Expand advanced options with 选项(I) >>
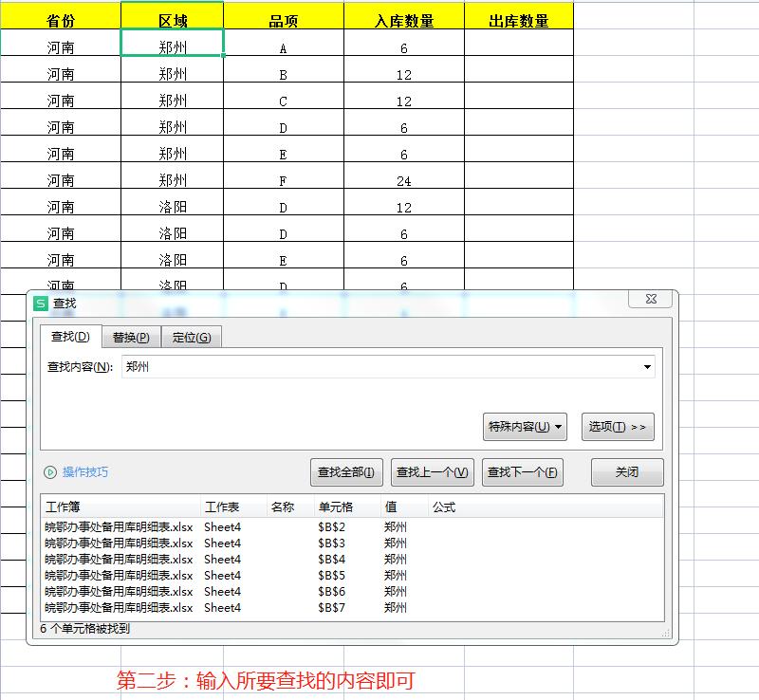Image resolution: width=759 pixels, height=700 pixels. coord(618,427)
